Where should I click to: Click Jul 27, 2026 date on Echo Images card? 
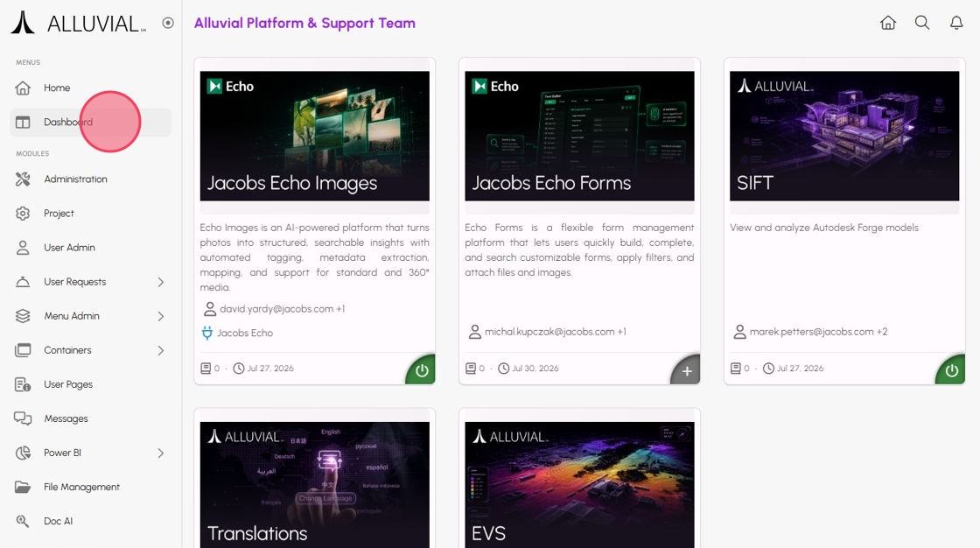pyautogui.click(x=270, y=369)
